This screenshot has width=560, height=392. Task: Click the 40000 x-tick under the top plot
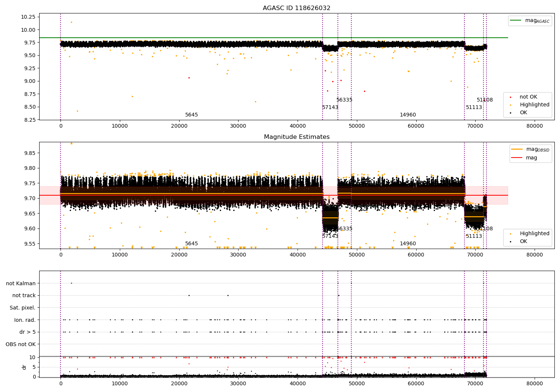(x=298, y=126)
